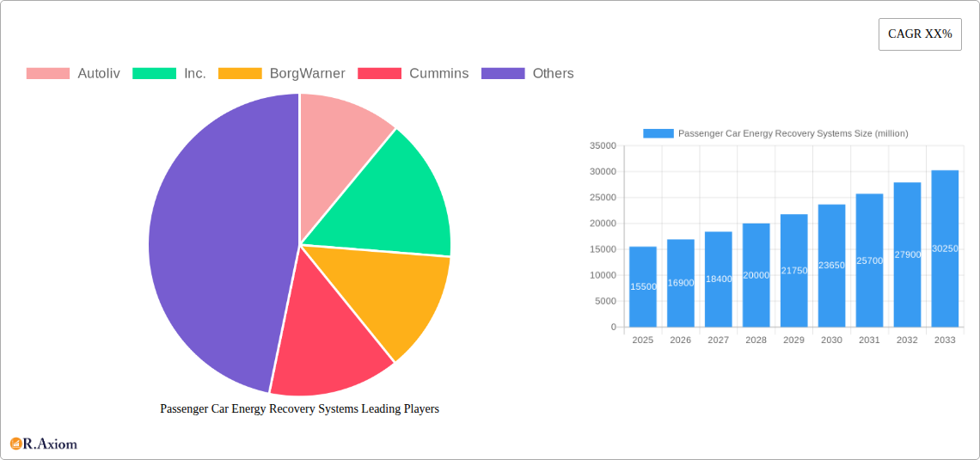Click the R.Axiom logo icon
The width and height of the screenshot is (980, 460).
tap(16, 444)
